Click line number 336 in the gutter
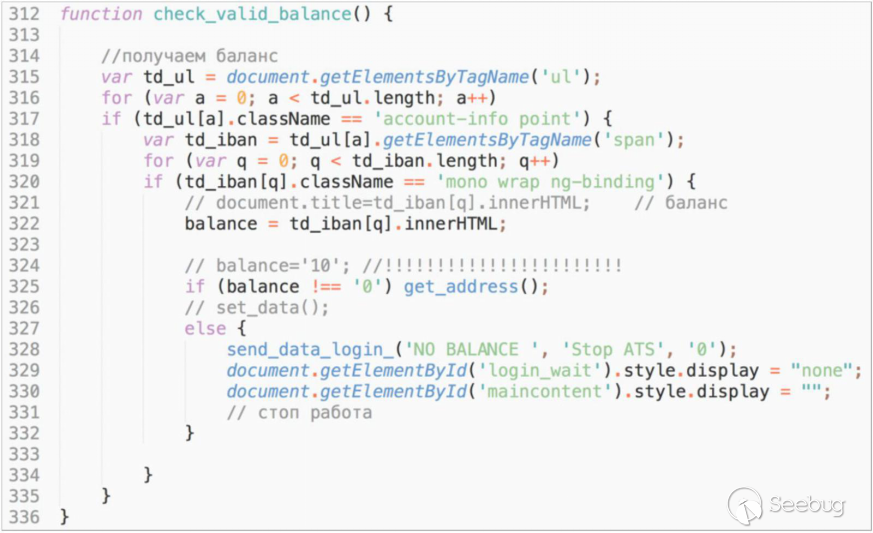Viewport: 873px width, 533px height. (x=24, y=517)
